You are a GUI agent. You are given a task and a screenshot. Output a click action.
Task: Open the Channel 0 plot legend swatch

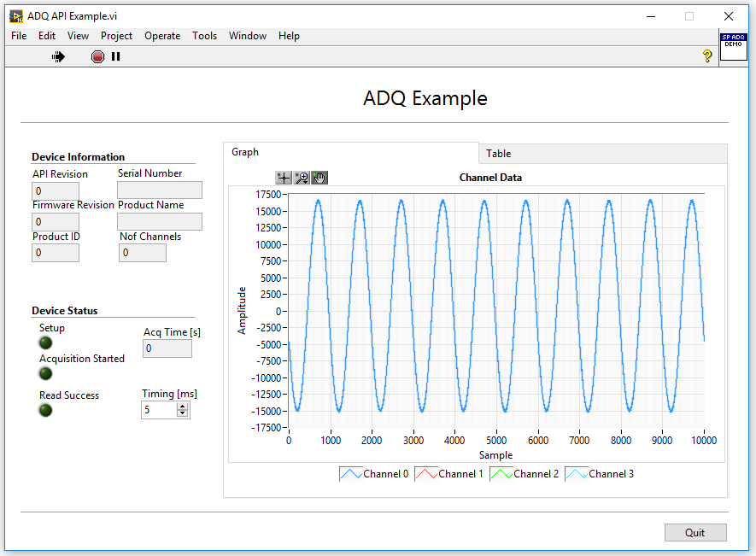350,474
